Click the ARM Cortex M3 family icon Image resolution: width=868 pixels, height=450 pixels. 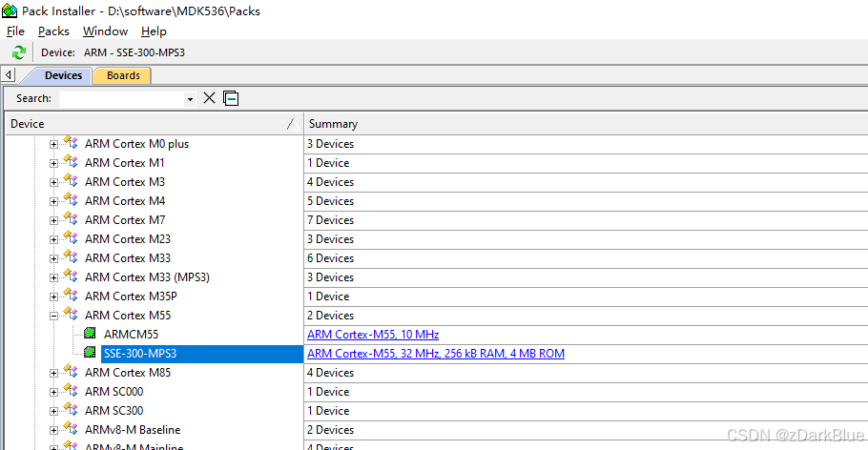71,180
